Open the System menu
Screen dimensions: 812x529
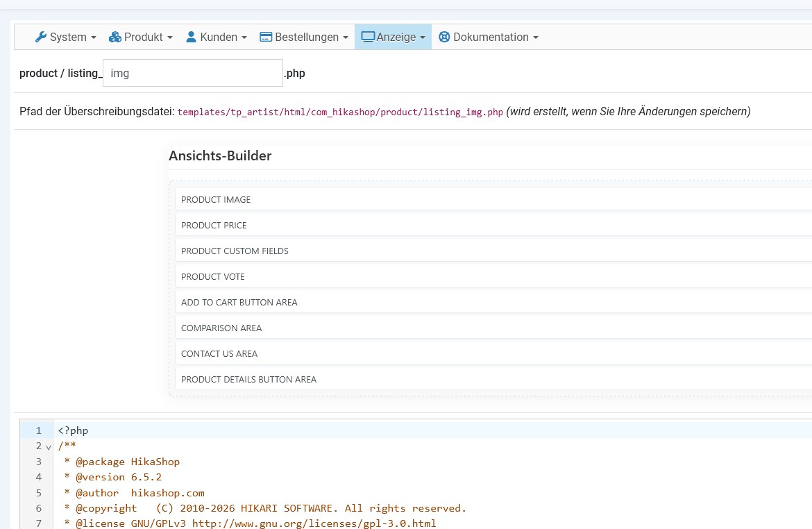click(x=66, y=37)
